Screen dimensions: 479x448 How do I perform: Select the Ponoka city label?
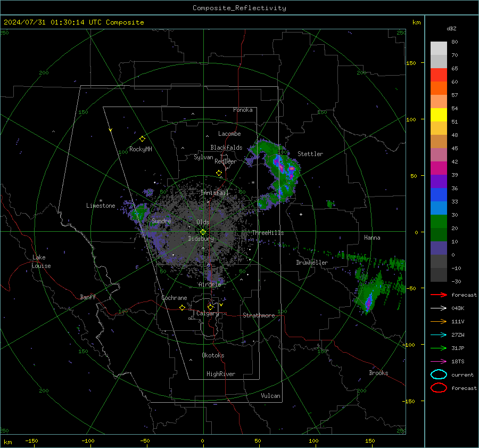243,110
